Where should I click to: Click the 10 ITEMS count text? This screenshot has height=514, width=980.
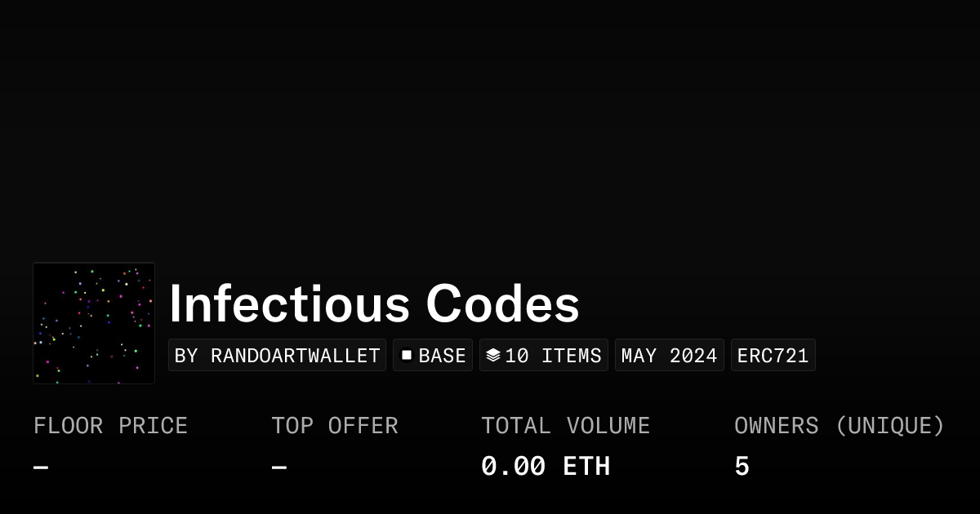(553, 356)
